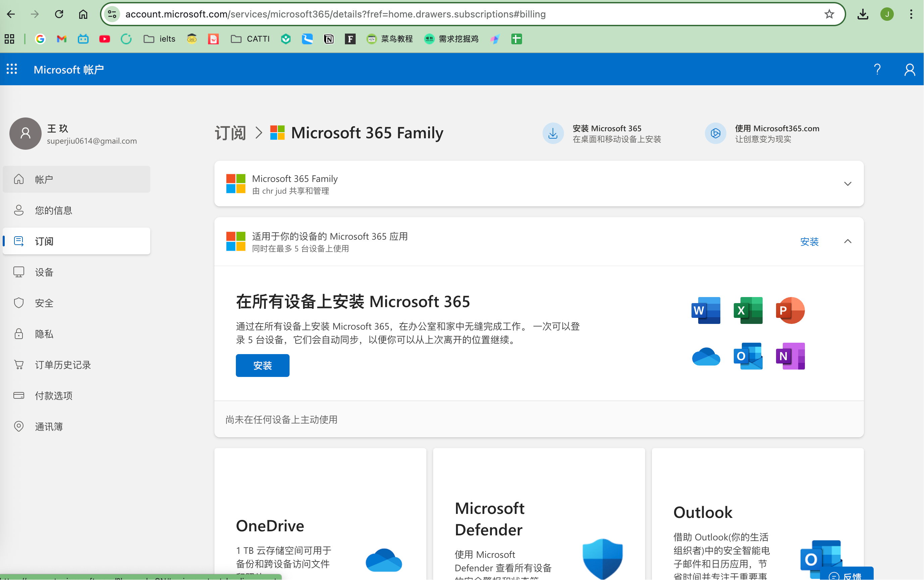Select 帐户 in the sidebar
Viewport: 924px width, 580px height.
pyautogui.click(x=76, y=179)
